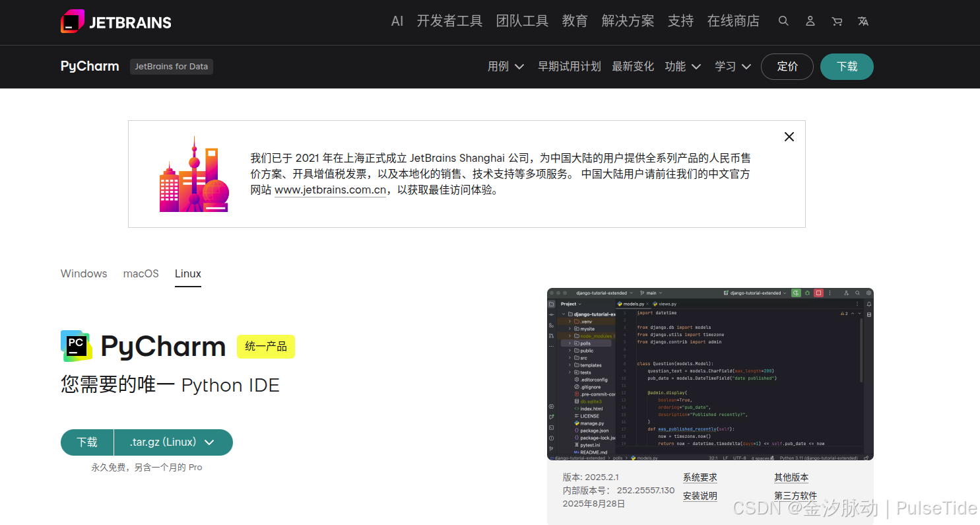Click the PyCharm title in subheader
The height and width of the screenshot is (525, 980).
(x=90, y=67)
